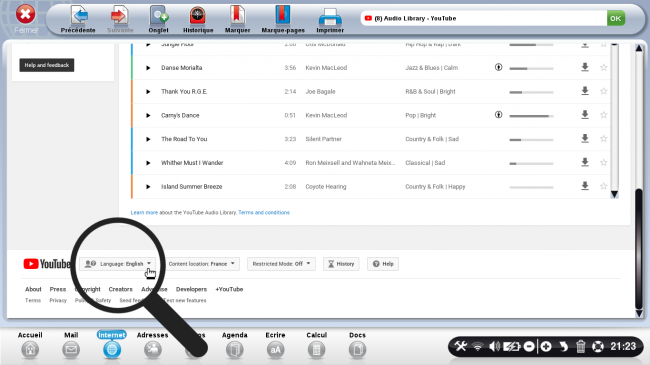Open YouTube History button

(341, 264)
